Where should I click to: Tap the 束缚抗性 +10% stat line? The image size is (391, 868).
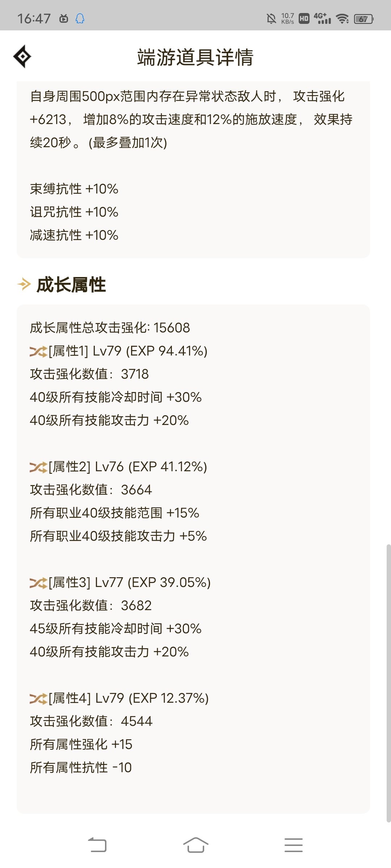pos(74,189)
